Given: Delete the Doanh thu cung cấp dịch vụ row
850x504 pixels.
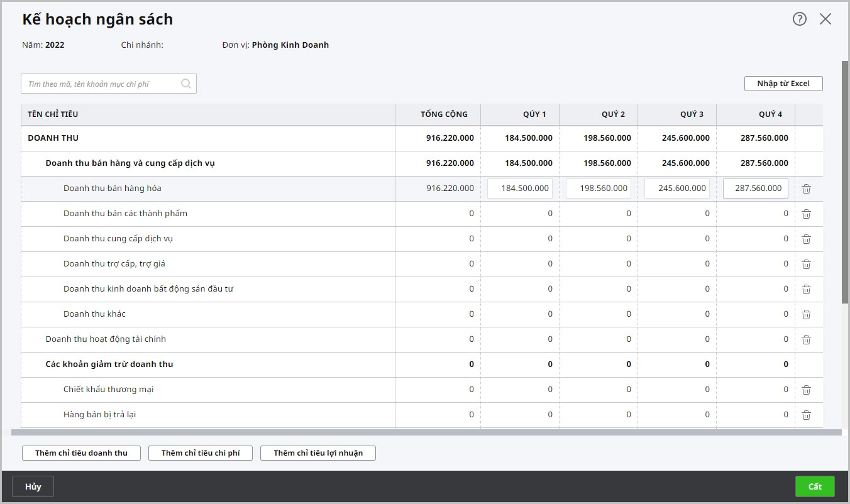Looking at the screenshot, I should coord(806,239).
